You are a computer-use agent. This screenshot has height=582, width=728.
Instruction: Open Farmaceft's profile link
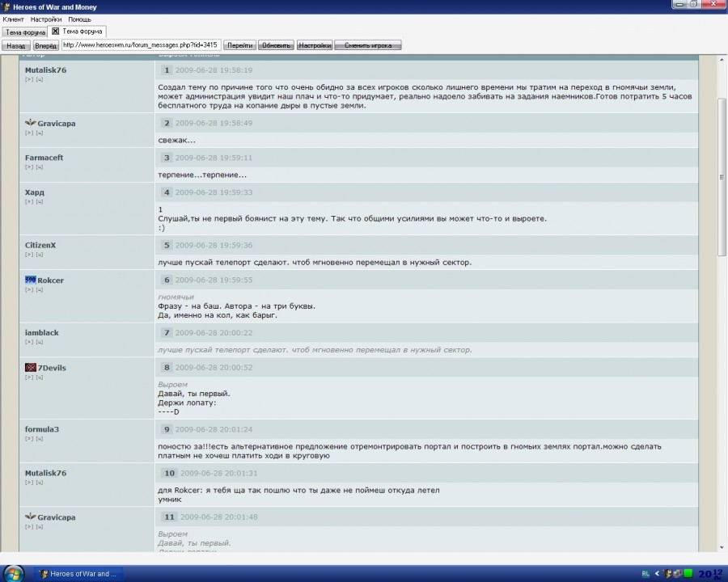tap(44, 158)
